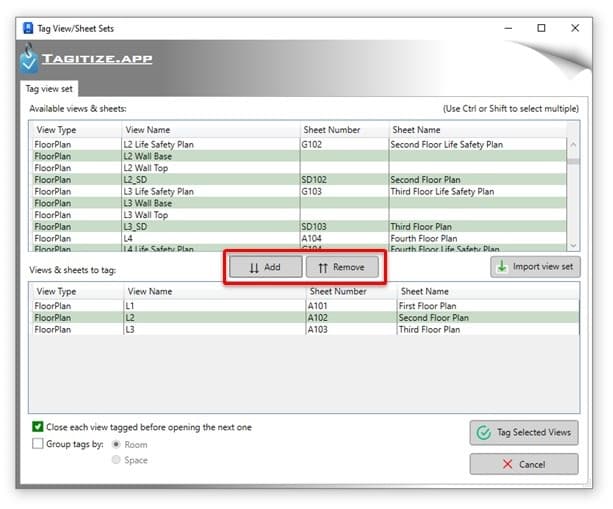Select the Room radio option
Screen dimensions: 613x509
click(116, 444)
